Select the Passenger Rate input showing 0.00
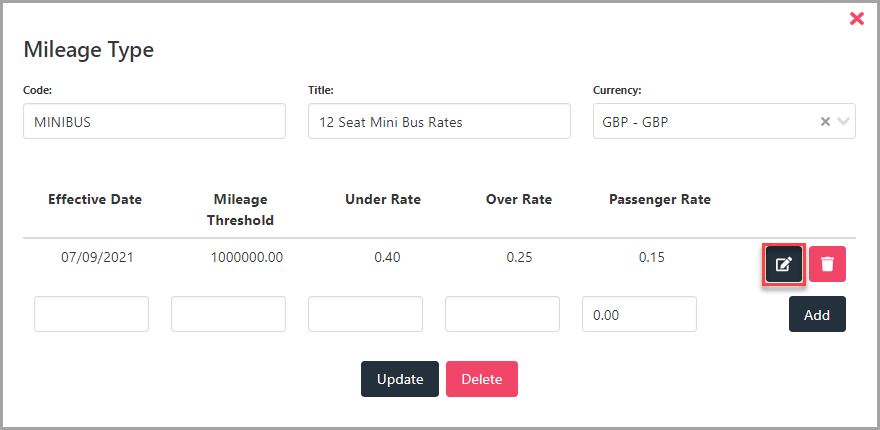 point(639,314)
